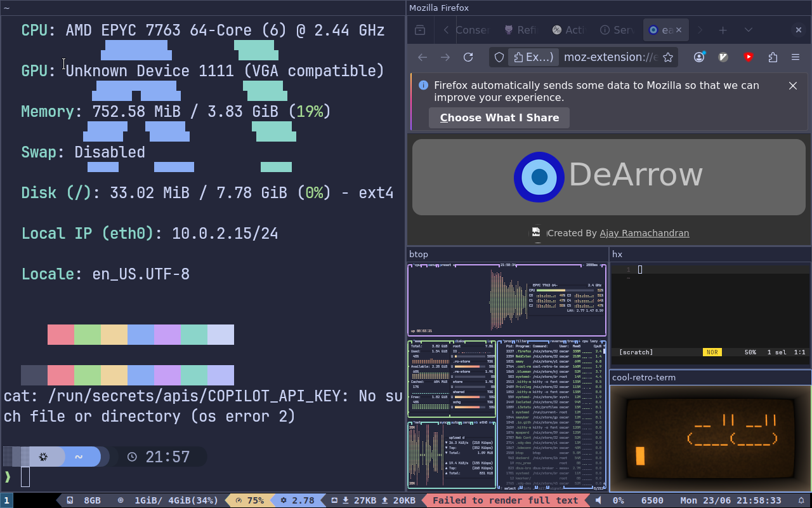
Task: Click the btop menu option in header
Action: click(x=431, y=265)
